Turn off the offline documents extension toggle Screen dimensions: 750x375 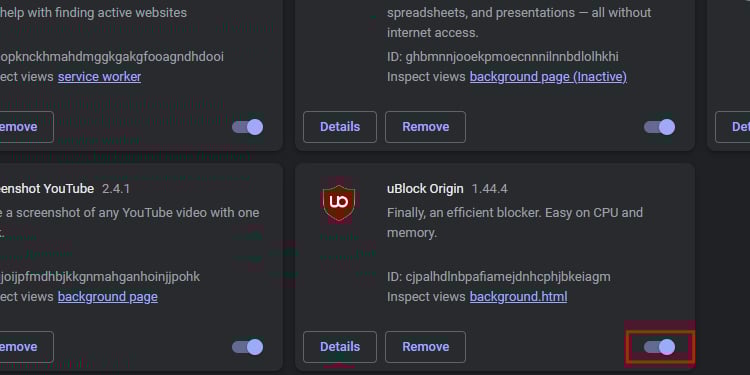[659, 127]
